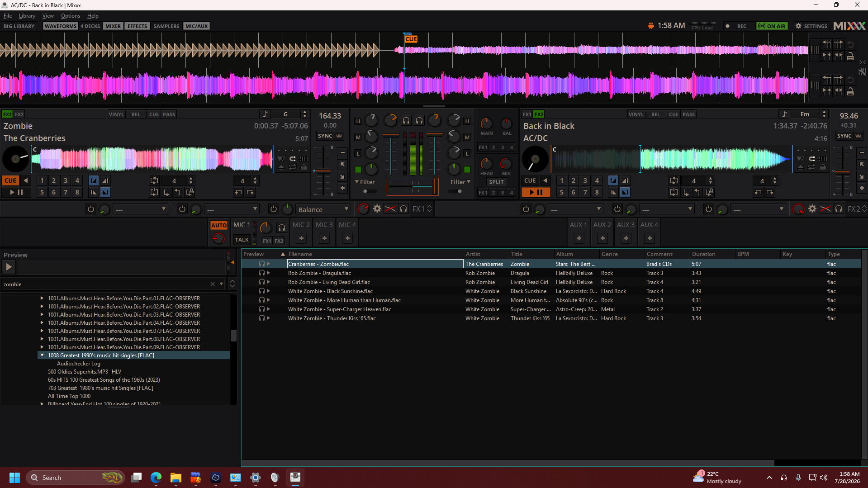The height and width of the screenshot is (488, 868).
Task: Expand the Part.01.FLAC-OBSERVER folder
Action: 42,298
